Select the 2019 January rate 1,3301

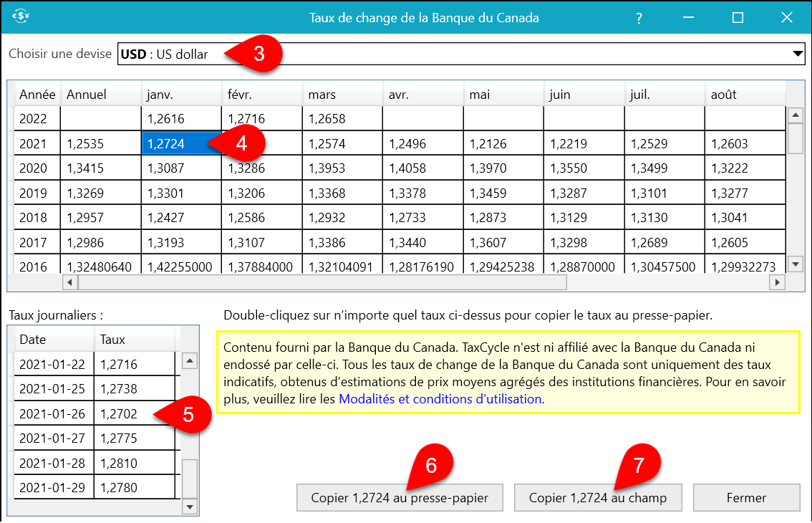(181, 193)
